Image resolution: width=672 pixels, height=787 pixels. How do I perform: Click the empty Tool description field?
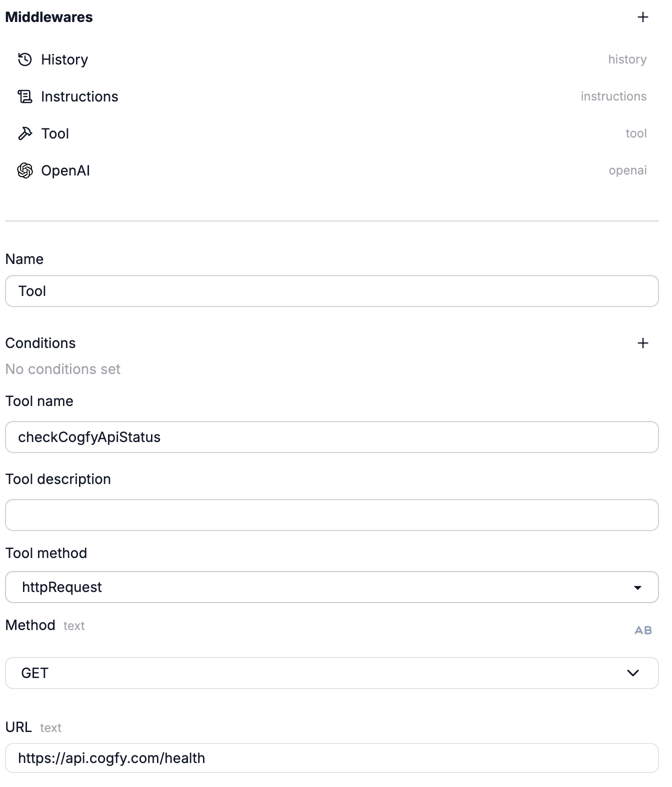(x=332, y=515)
